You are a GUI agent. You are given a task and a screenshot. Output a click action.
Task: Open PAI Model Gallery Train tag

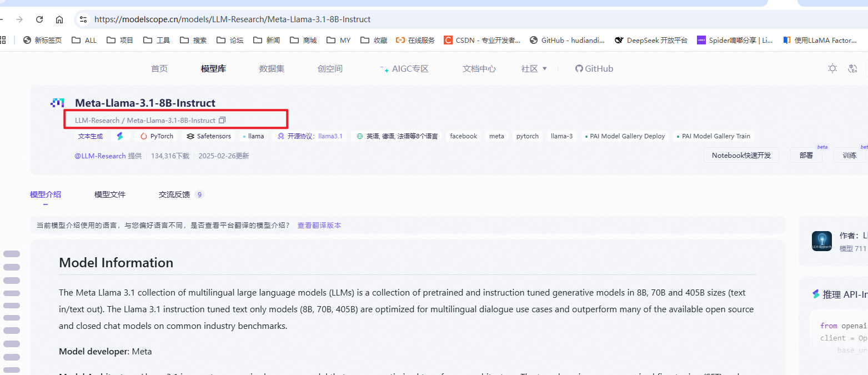click(x=713, y=136)
